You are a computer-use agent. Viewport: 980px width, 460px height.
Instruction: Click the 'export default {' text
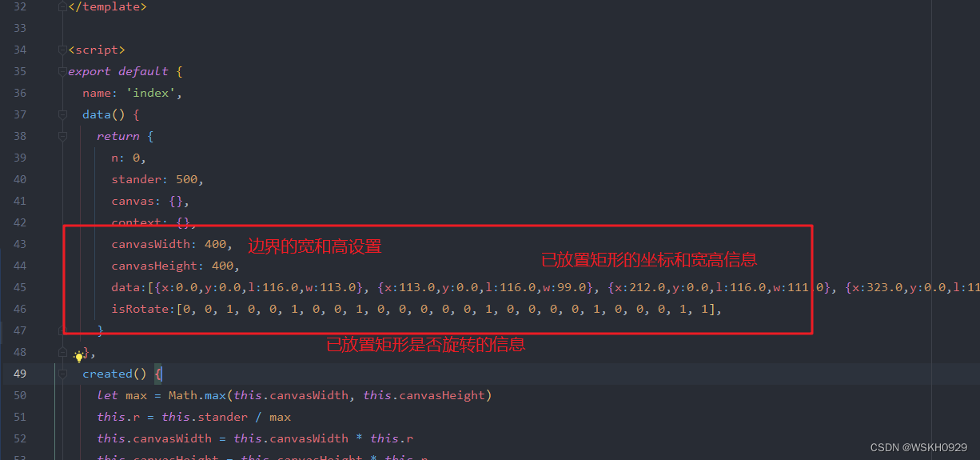125,71
